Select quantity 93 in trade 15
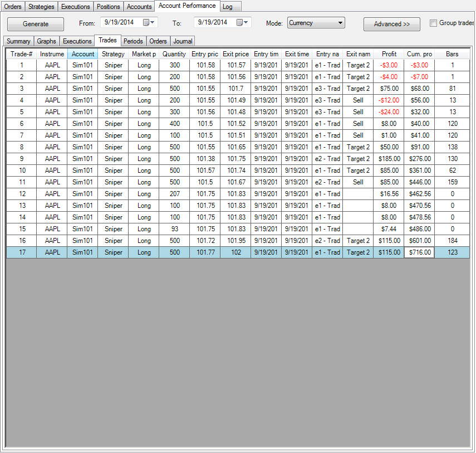The image size is (476, 453). 175,229
